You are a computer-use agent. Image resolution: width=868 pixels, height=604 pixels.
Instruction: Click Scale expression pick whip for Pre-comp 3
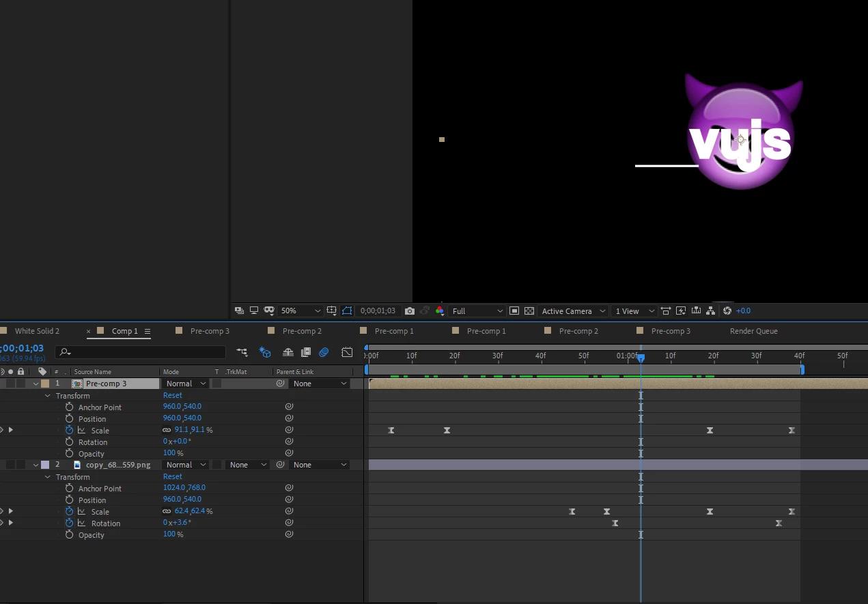pos(289,430)
